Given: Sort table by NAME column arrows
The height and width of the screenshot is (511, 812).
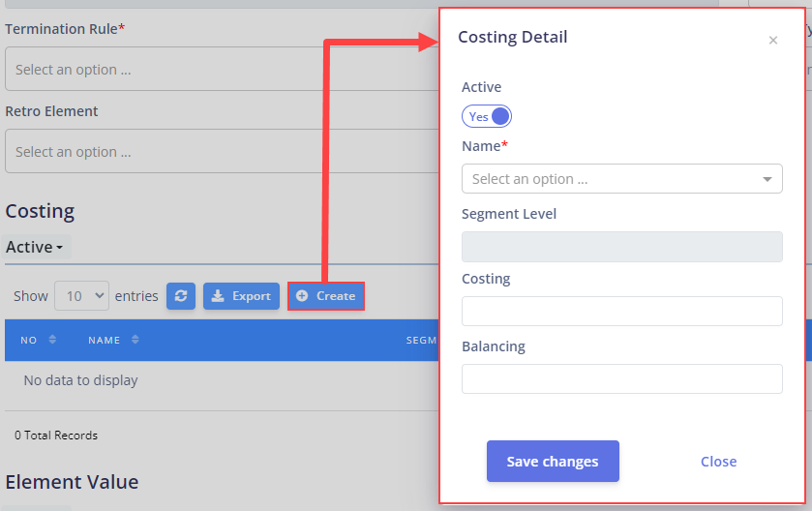Looking at the screenshot, I should coord(135,340).
